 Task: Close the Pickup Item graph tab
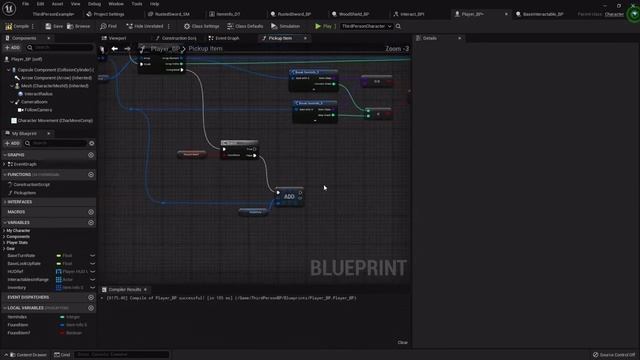(305, 38)
